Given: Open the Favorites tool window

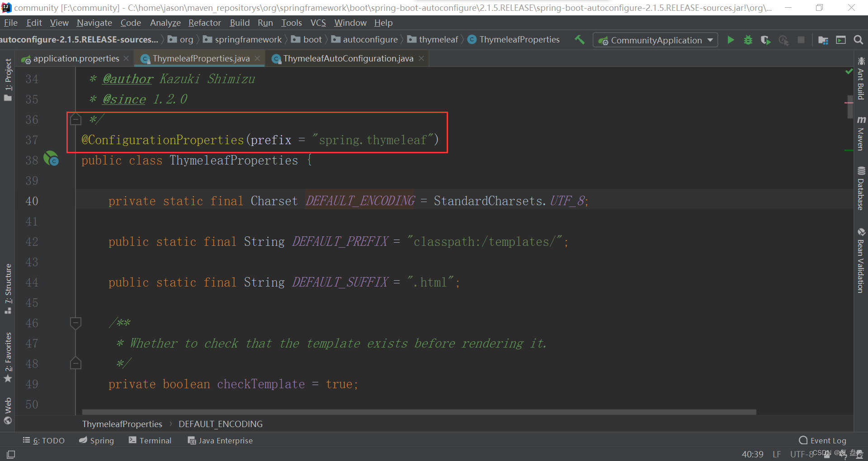Looking at the screenshot, I should [x=8, y=357].
